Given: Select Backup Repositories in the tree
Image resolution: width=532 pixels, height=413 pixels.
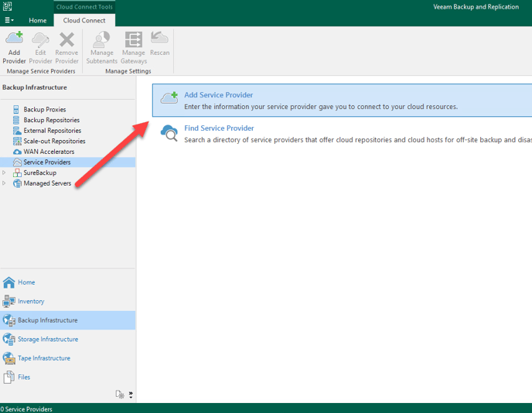Looking at the screenshot, I should coord(51,120).
